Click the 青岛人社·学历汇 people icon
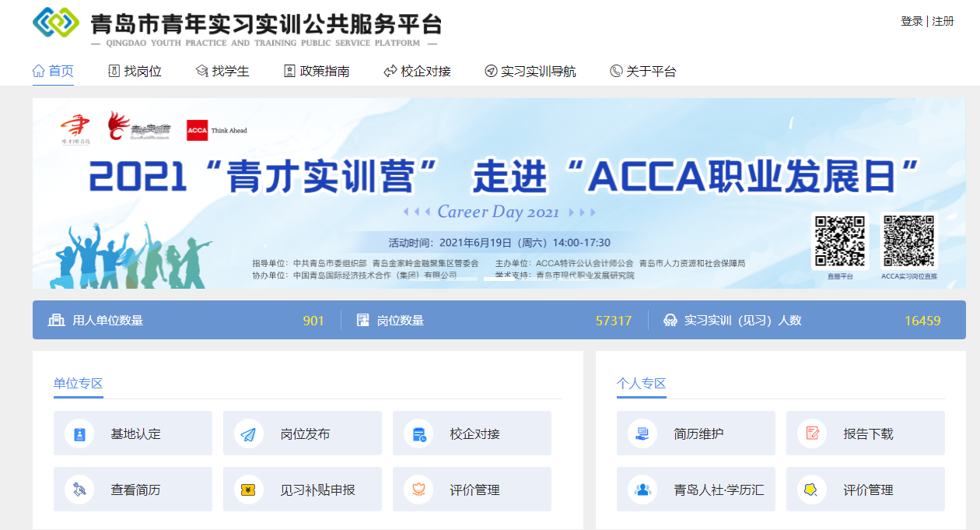The height and width of the screenshot is (530, 980). [x=642, y=490]
